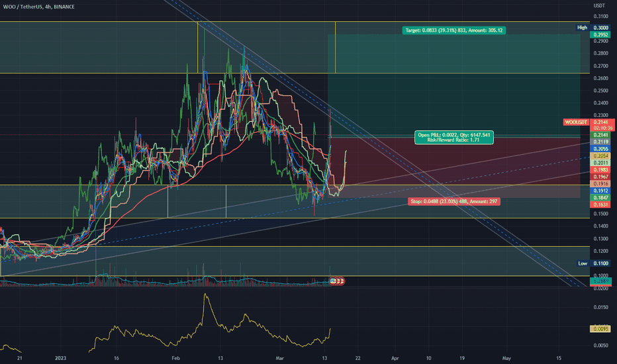The height and width of the screenshot is (364, 617).
Task: Click the green 0.1847 price axis label
Action: (600, 197)
